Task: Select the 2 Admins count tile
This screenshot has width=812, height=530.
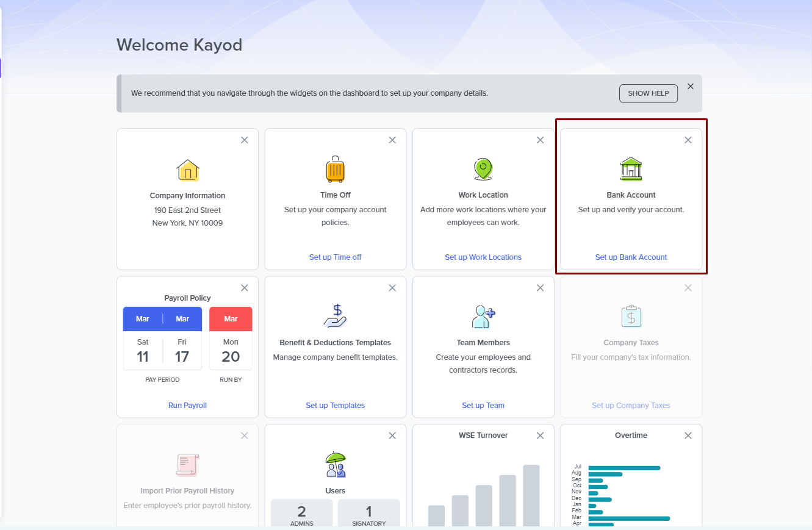Action: click(x=302, y=514)
